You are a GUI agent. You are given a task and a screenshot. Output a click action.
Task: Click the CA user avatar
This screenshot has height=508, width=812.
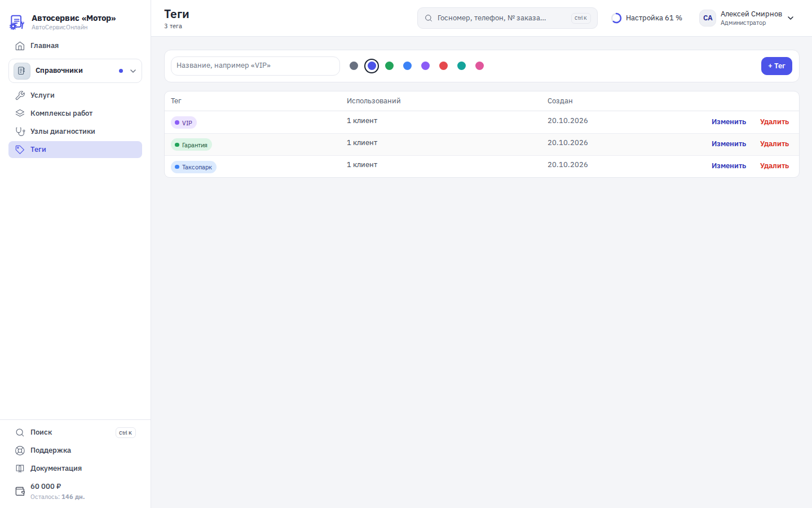[x=708, y=18]
